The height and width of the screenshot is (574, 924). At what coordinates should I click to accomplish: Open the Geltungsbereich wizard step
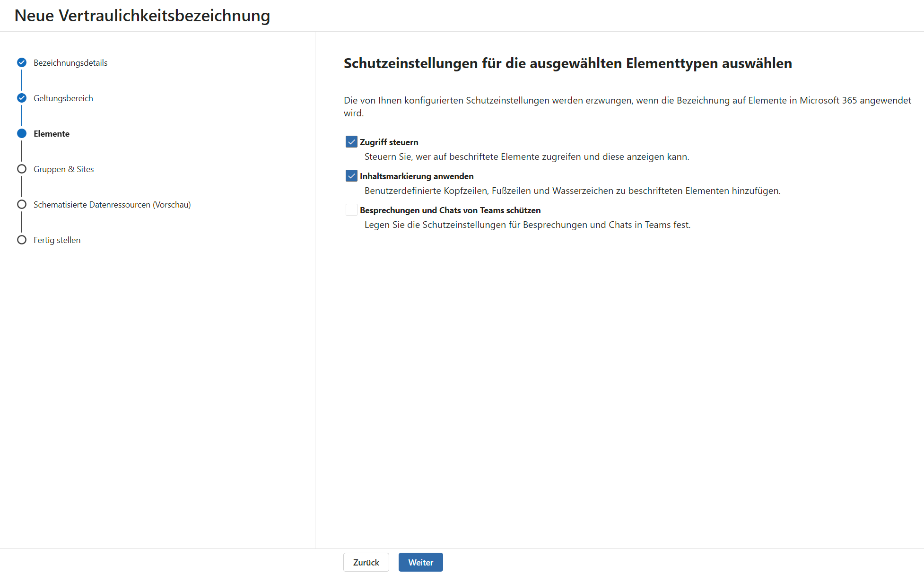point(63,98)
